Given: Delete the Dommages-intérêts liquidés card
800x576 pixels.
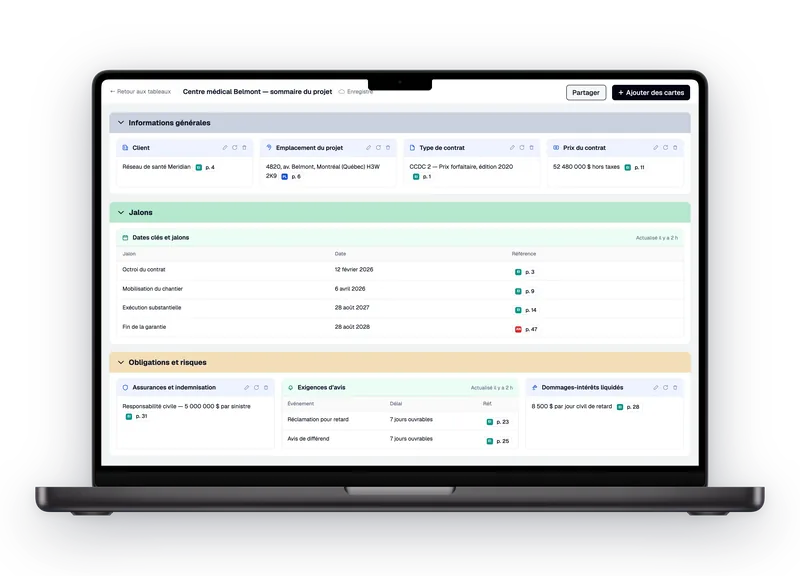Looking at the screenshot, I should coord(675,387).
